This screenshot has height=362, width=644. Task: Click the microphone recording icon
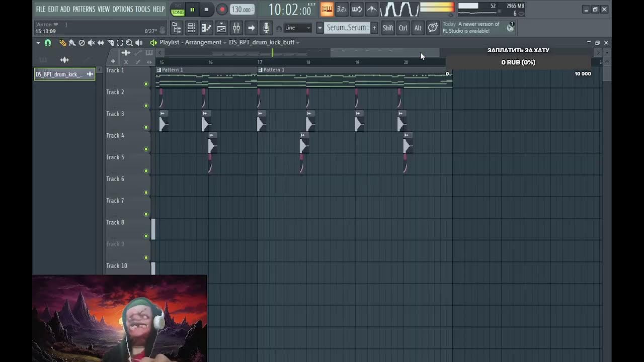pyautogui.click(x=266, y=28)
